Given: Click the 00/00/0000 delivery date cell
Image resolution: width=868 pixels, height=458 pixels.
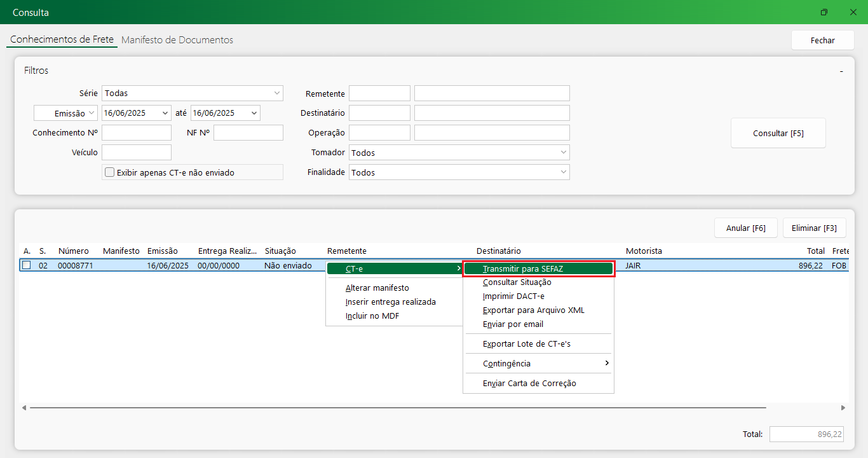Looking at the screenshot, I should tap(219, 265).
